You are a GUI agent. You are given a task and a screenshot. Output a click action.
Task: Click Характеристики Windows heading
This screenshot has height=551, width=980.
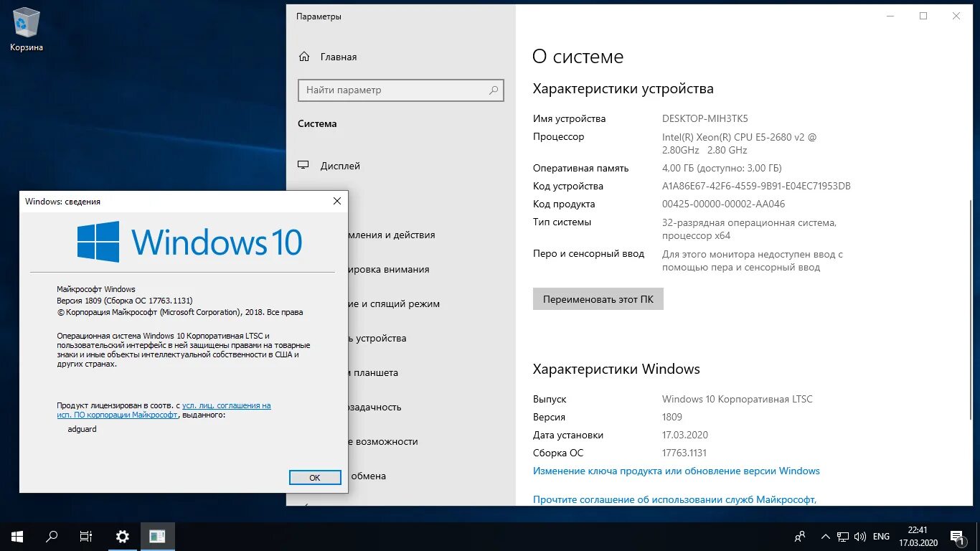[616, 369]
